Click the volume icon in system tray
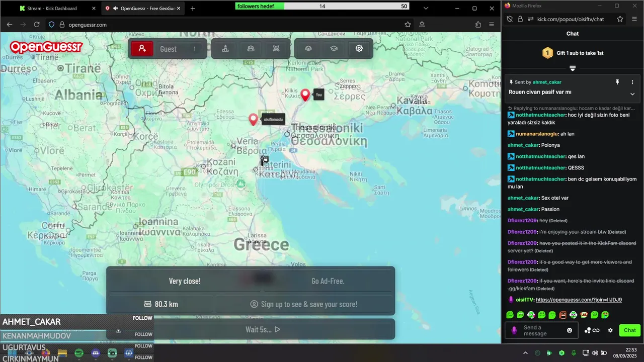This screenshot has width=644, height=362. (x=595, y=353)
